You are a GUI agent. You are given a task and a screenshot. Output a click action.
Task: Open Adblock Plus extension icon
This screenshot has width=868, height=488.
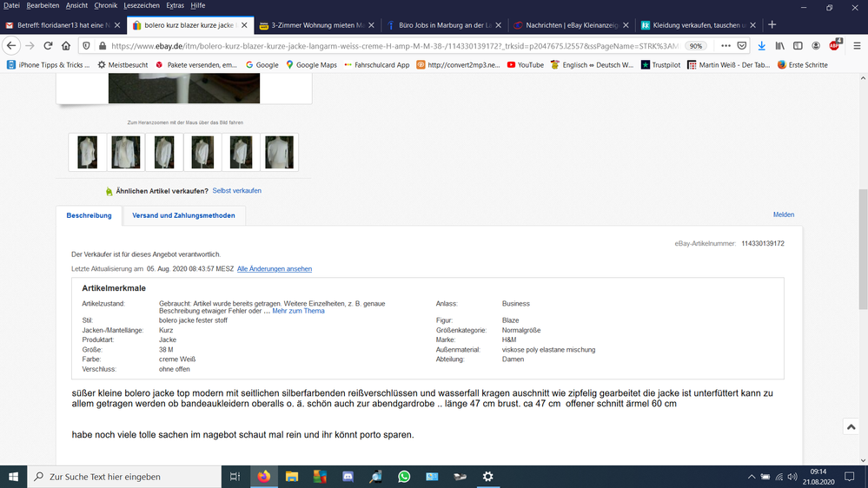point(835,45)
